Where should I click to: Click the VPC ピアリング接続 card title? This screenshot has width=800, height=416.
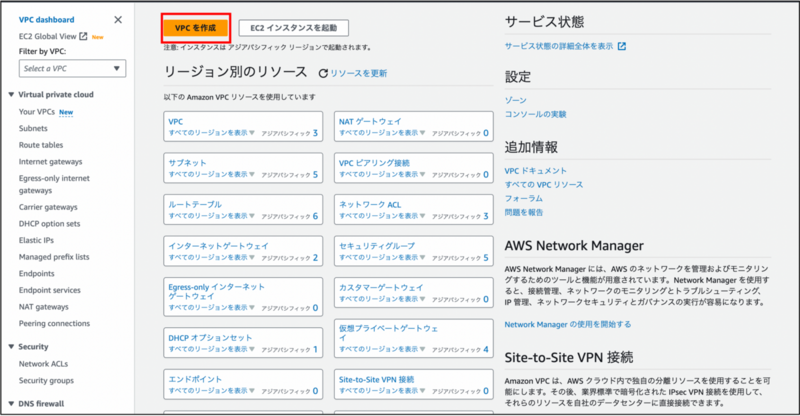(374, 163)
